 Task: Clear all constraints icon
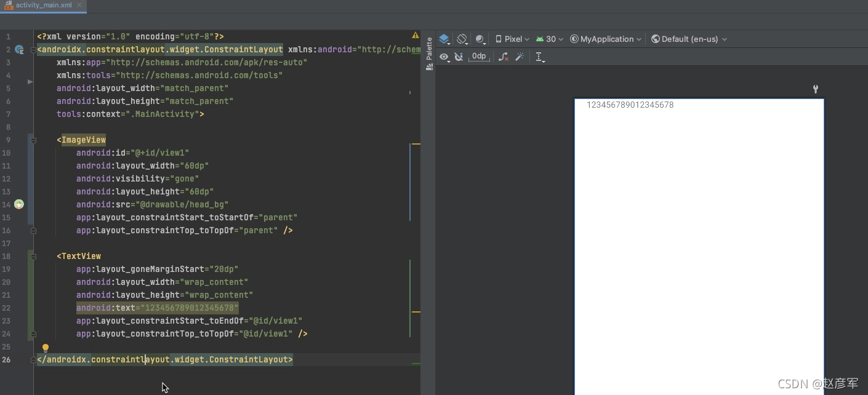click(504, 57)
